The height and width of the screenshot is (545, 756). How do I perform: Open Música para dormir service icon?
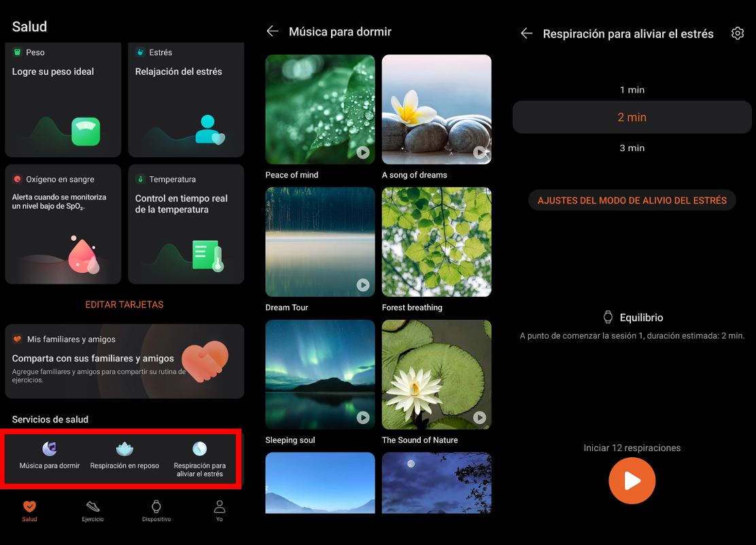click(49, 449)
